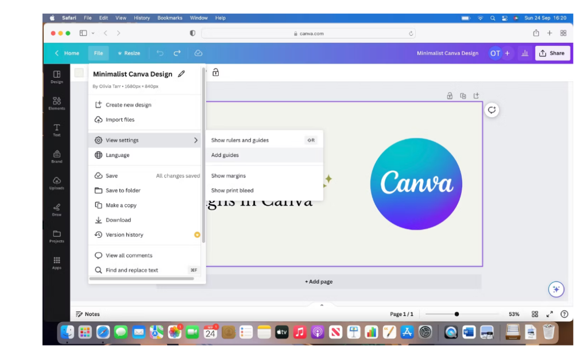Image resolution: width=588 pixels, height=364 pixels.
Task: Open the Brand panel
Action: 57,157
